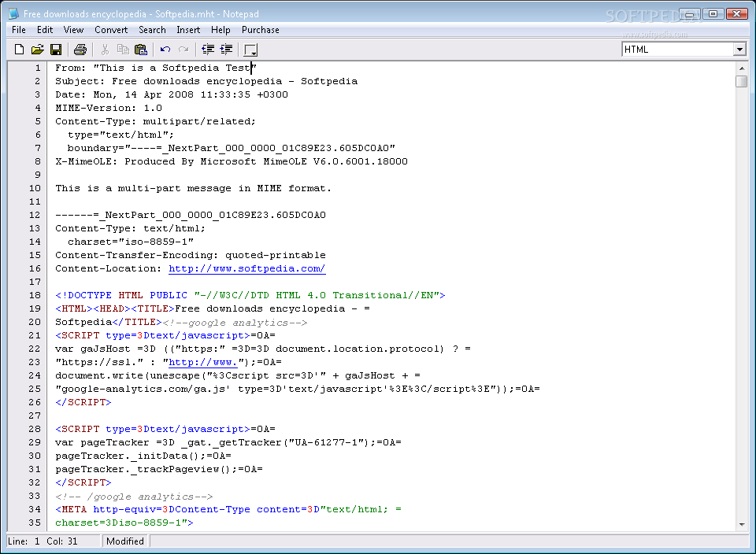Click 'Content-Type: multipart/related;' on line 5

coord(155,121)
